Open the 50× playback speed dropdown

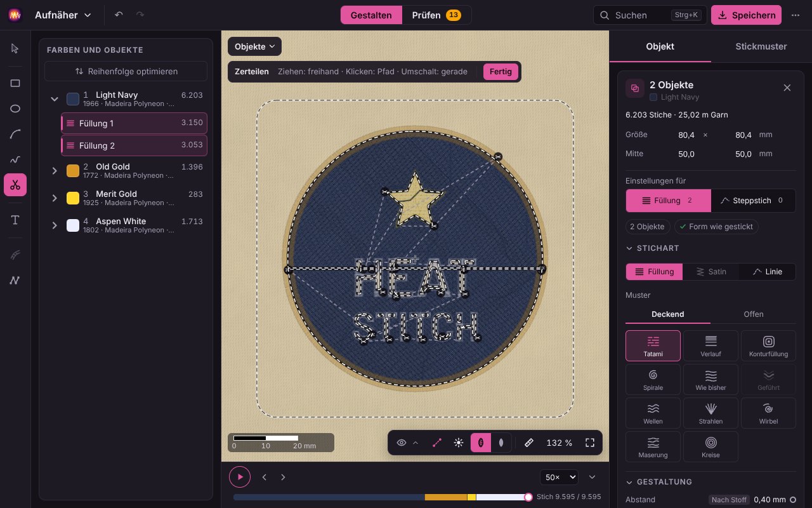[559, 477]
